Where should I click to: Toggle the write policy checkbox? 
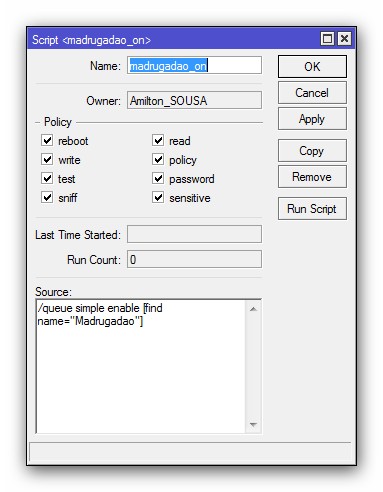pyautogui.click(x=47, y=159)
